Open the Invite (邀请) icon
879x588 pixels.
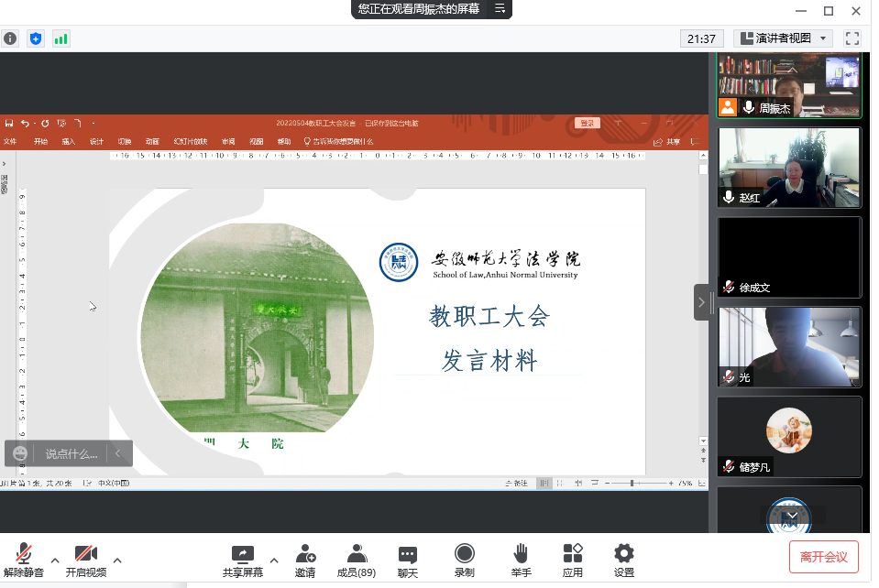tap(305, 560)
